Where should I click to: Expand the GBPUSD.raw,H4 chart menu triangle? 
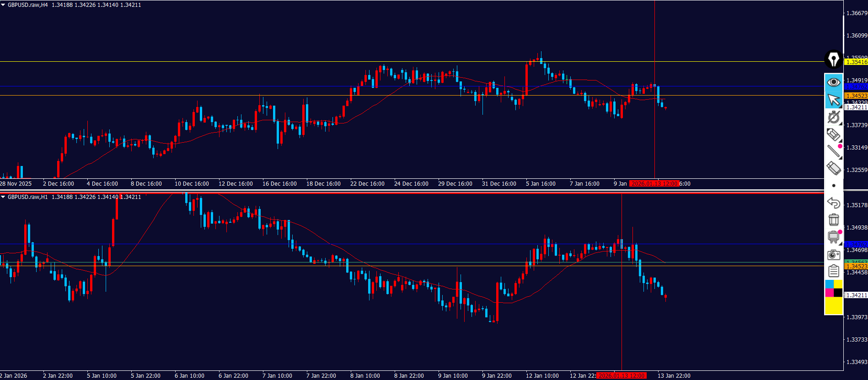click(3, 5)
